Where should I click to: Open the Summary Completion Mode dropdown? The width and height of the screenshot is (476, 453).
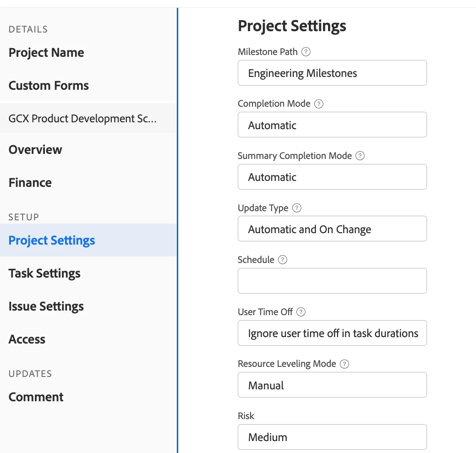coord(332,177)
